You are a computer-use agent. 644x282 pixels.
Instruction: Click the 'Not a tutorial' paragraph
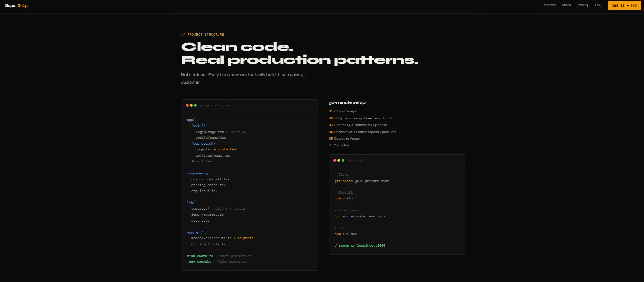242,78
